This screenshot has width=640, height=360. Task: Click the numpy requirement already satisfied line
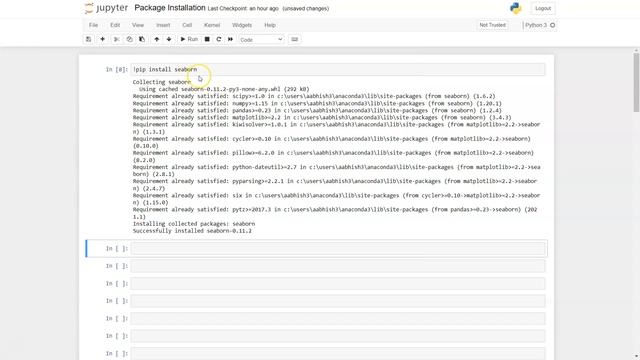click(x=317, y=104)
